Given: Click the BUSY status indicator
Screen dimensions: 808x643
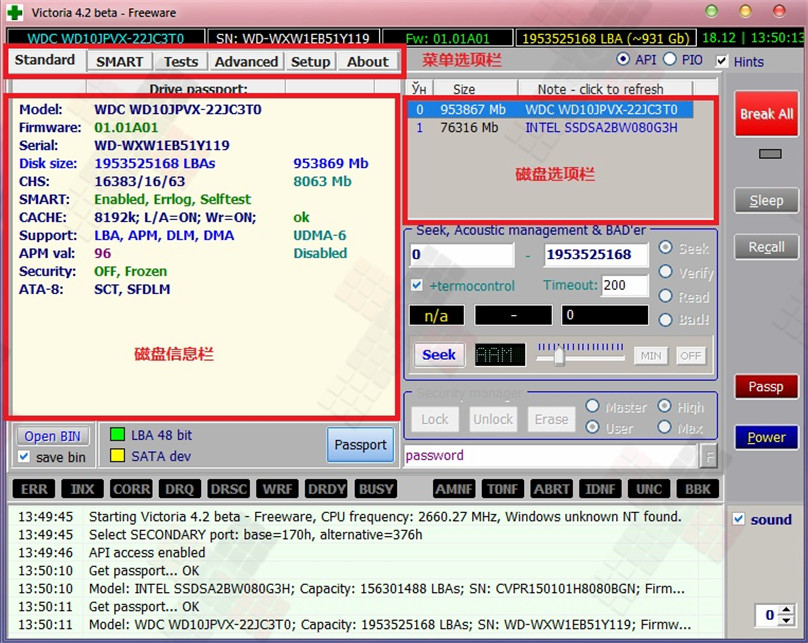Looking at the screenshot, I should click(376, 489).
